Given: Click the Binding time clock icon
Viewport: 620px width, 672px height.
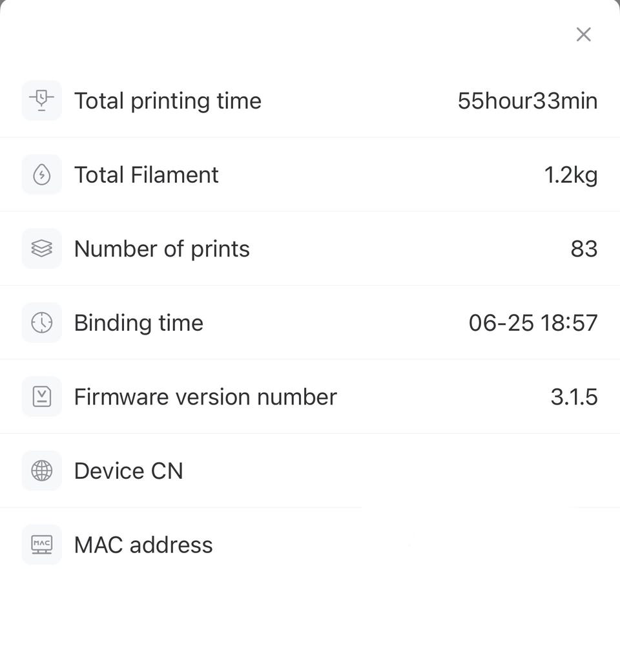Looking at the screenshot, I should coord(42,322).
